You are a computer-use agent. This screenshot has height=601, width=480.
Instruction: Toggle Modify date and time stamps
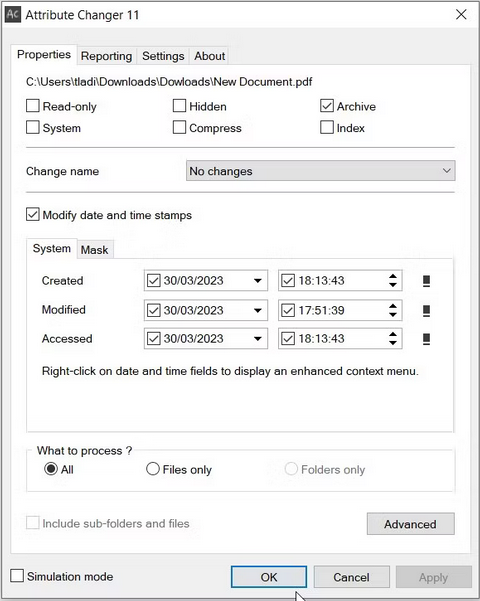tap(33, 215)
